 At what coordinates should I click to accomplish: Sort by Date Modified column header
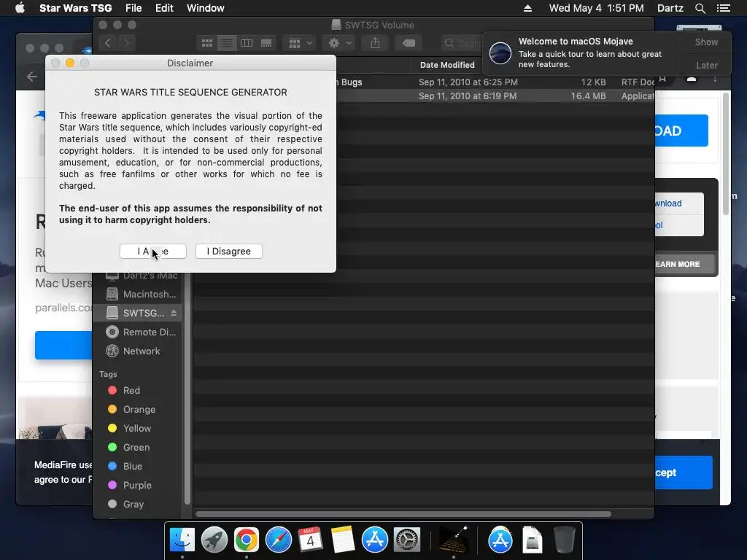447,65
